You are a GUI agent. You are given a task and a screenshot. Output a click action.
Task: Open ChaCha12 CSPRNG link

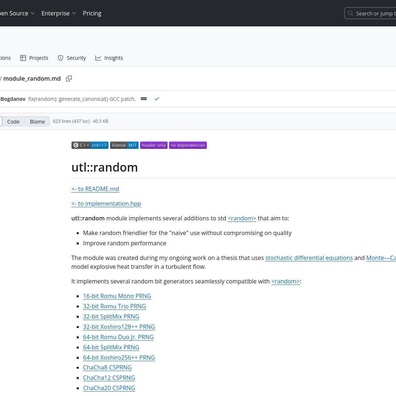coord(109,378)
